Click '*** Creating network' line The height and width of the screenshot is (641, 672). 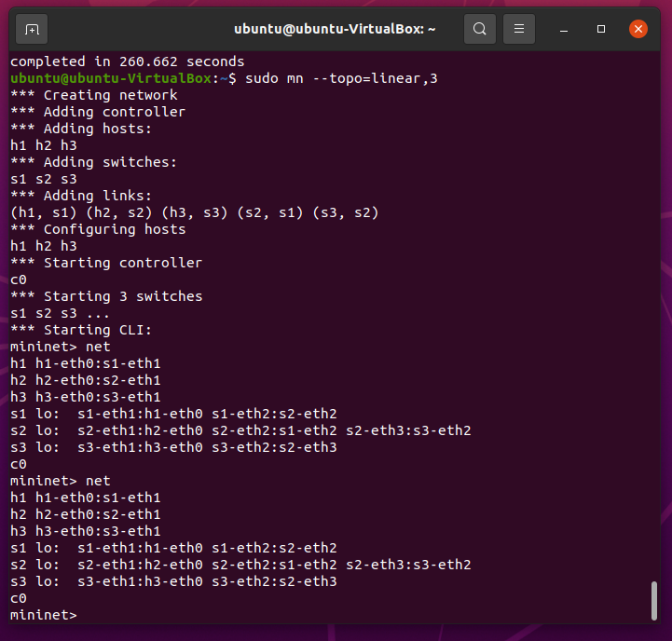94,95
